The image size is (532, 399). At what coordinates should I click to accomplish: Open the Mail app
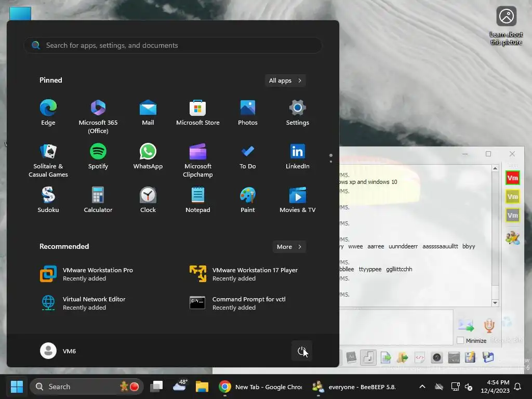point(148,113)
